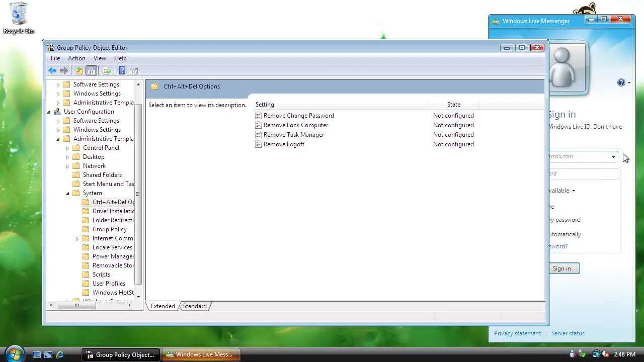644x362 pixels.
Task: Expand the Internet Communication tree node
Action: click(77, 238)
